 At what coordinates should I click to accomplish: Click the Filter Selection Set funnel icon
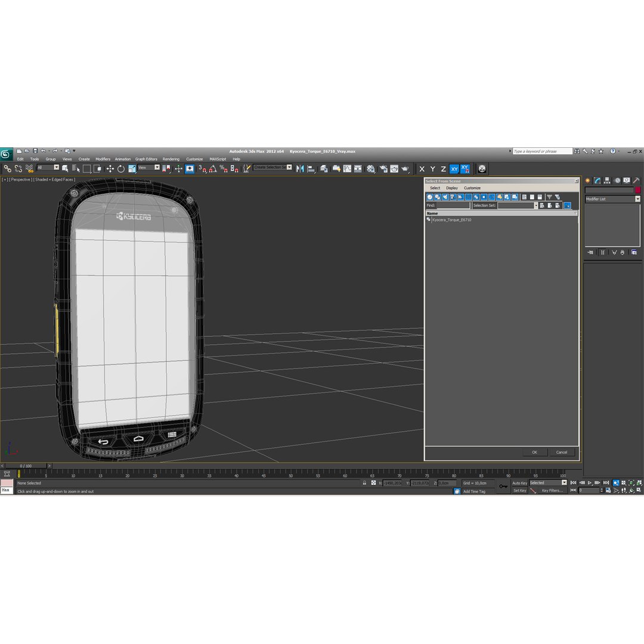[549, 197]
